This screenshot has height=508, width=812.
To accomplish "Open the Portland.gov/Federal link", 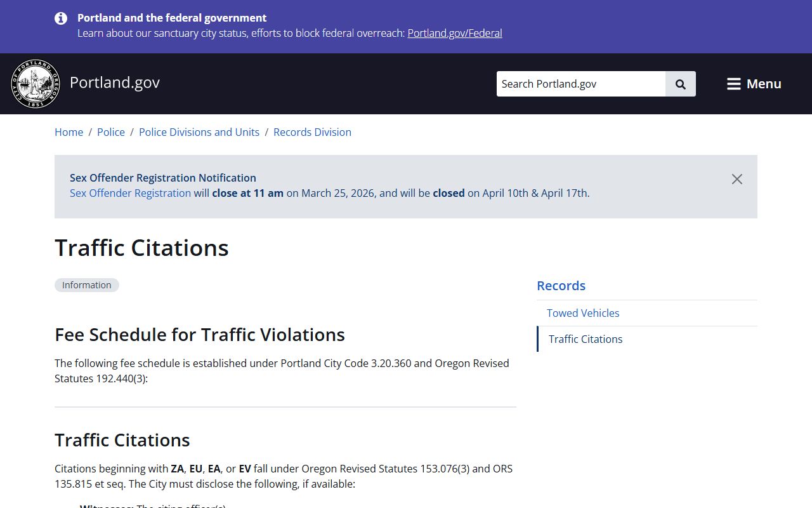I will [x=454, y=33].
